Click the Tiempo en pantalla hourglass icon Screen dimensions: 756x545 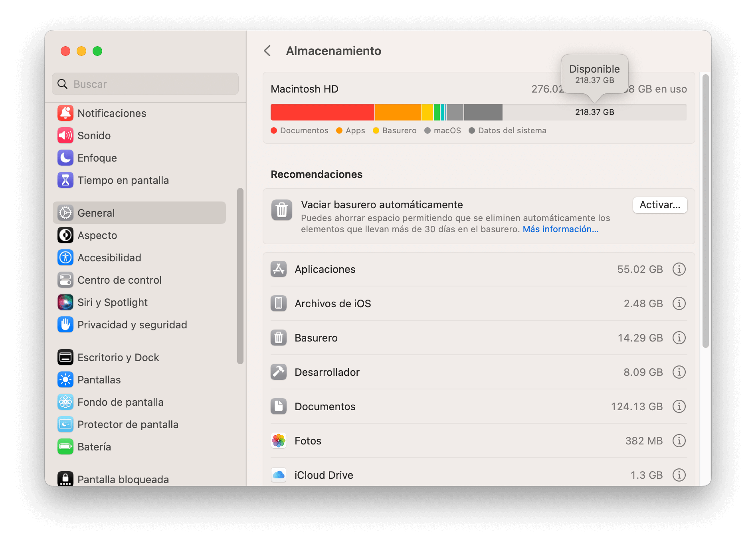(x=65, y=180)
